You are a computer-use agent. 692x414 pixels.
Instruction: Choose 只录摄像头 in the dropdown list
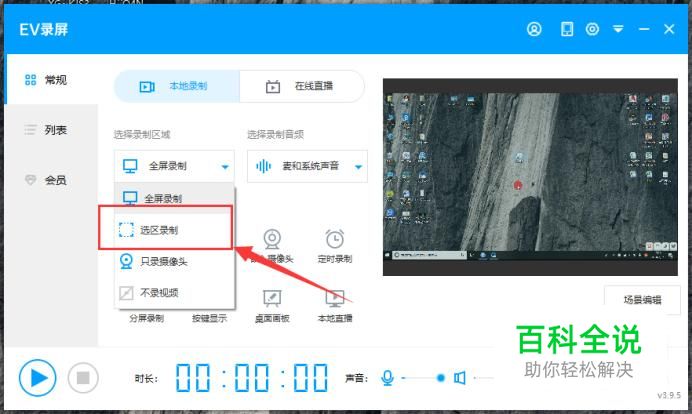[174, 261]
